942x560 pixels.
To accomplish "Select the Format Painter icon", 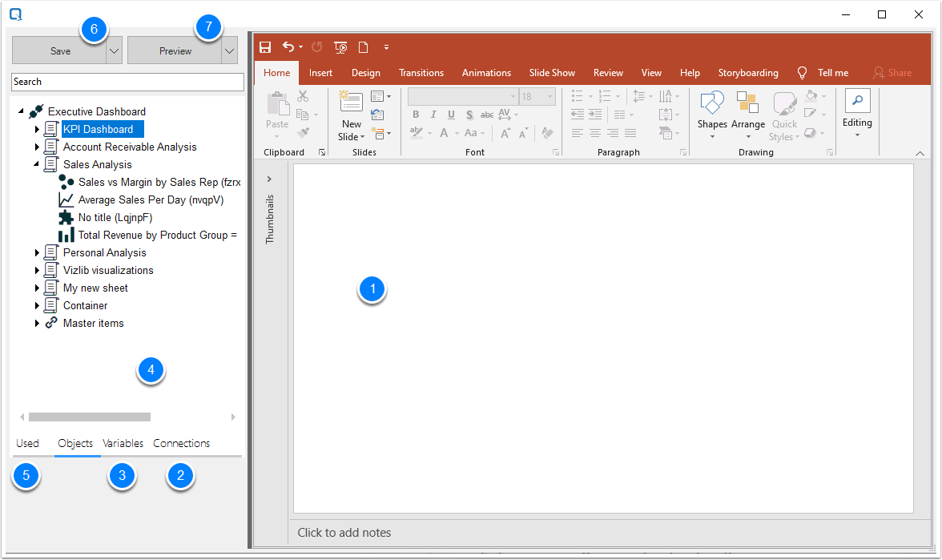I will point(303,132).
